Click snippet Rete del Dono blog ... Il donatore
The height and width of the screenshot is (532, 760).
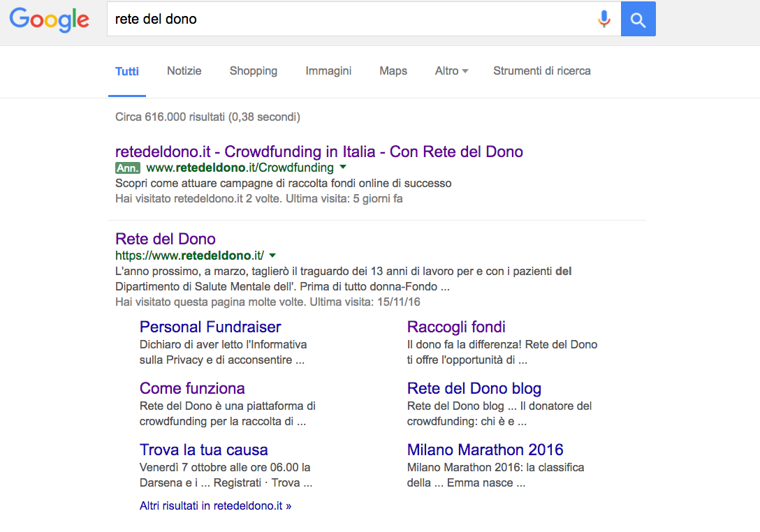pyautogui.click(x=499, y=413)
